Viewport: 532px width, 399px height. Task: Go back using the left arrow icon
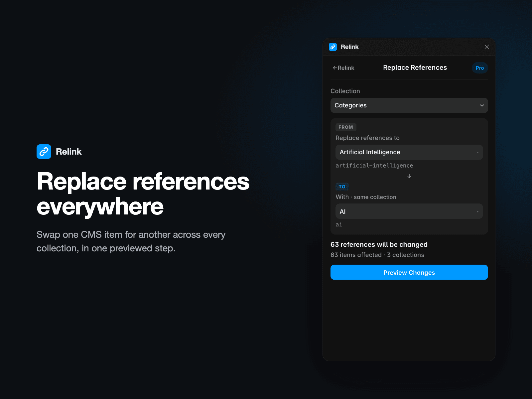335,68
